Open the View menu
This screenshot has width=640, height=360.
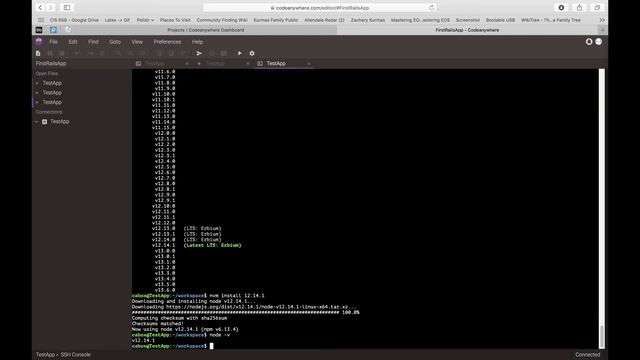pyautogui.click(x=137, y=42)
